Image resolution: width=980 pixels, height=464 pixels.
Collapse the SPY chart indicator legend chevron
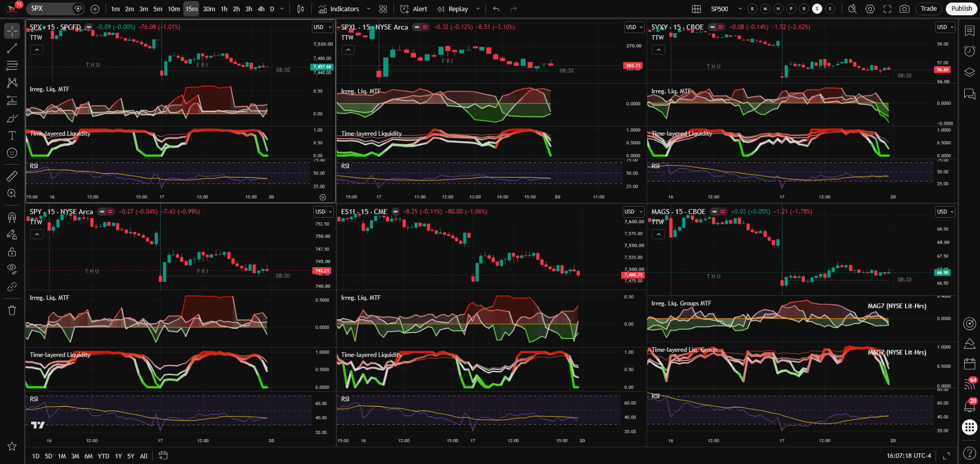click(37, 234)
